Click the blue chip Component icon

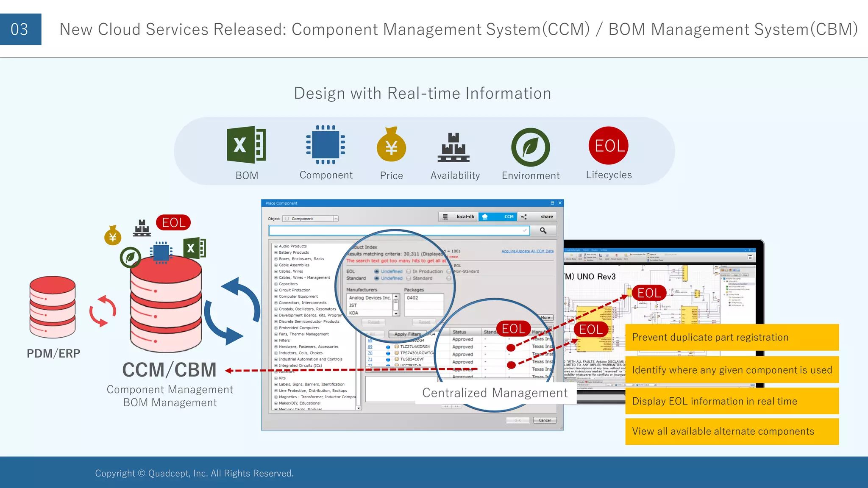click(x=325, y=145)
